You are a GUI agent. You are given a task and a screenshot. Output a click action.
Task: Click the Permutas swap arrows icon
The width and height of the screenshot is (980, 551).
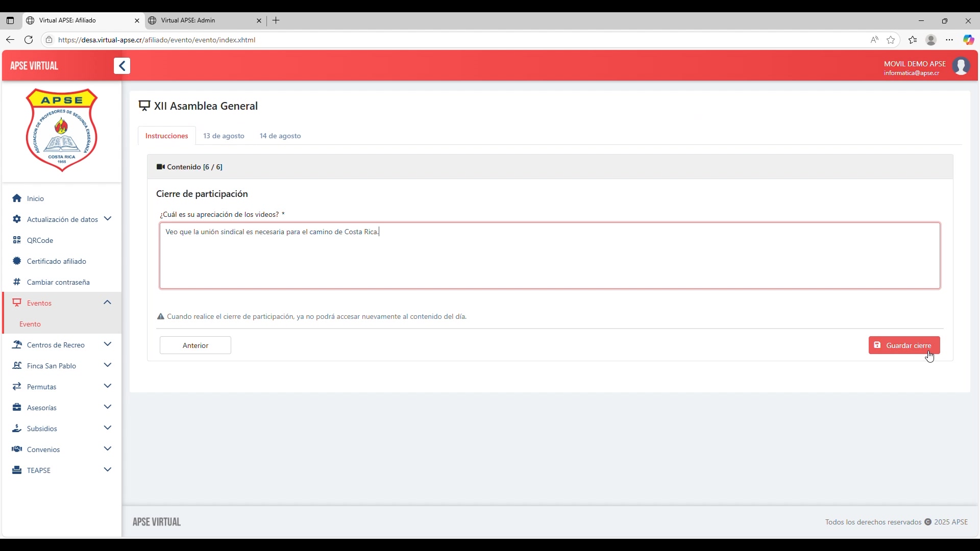17,386
